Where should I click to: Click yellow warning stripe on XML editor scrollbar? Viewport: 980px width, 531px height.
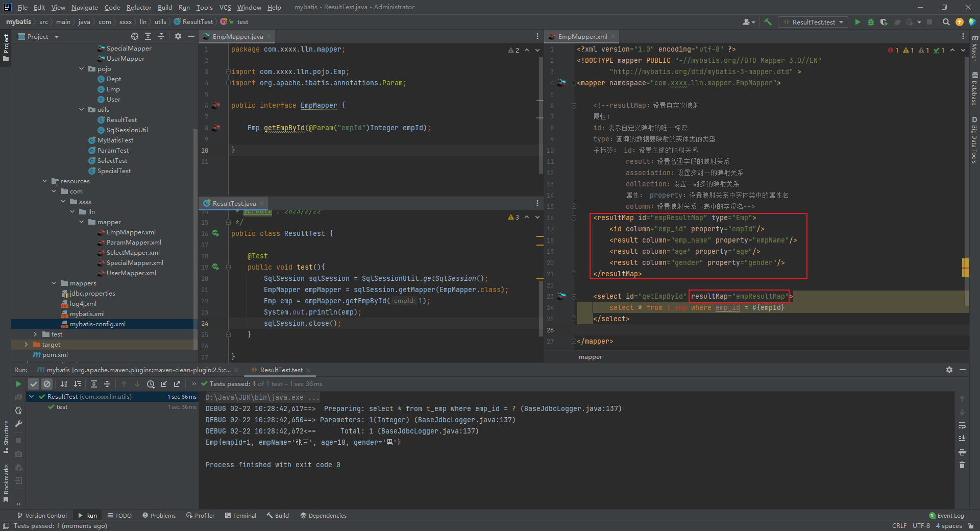coord(965,263)
